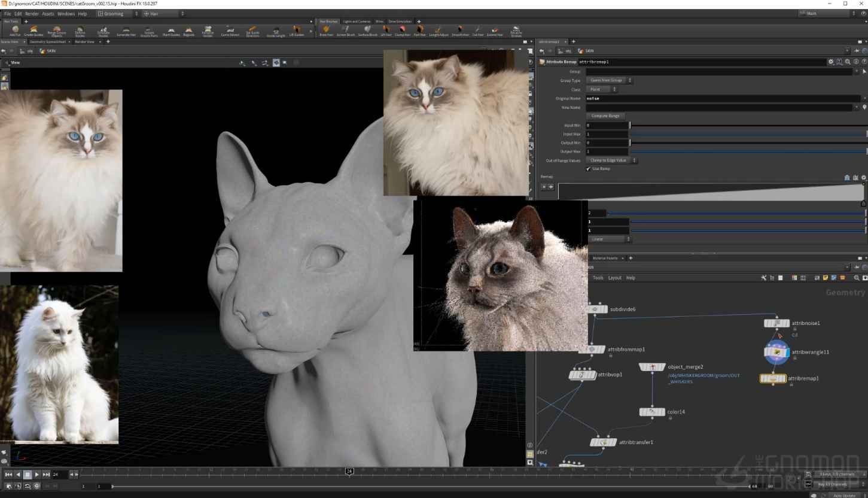Select the attribwrangle11 node
868x498 pixels.
click(x=776, y=353)
